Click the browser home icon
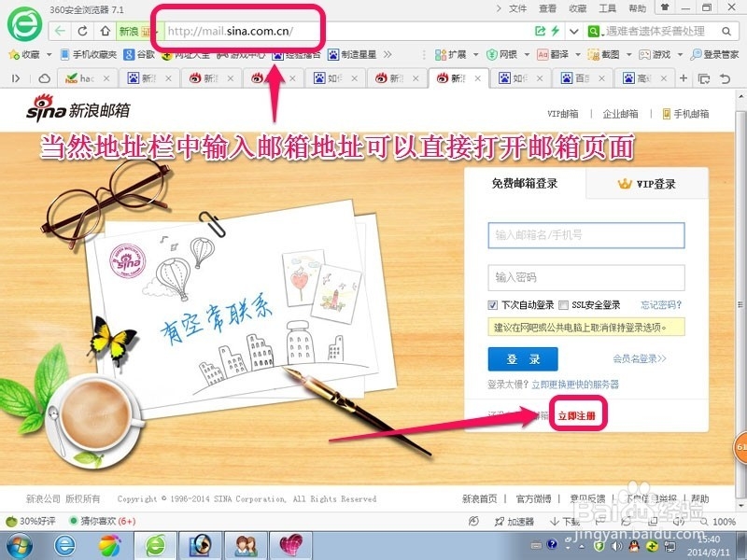This screenshot has width=747, height=560. (x=106, y=29)
